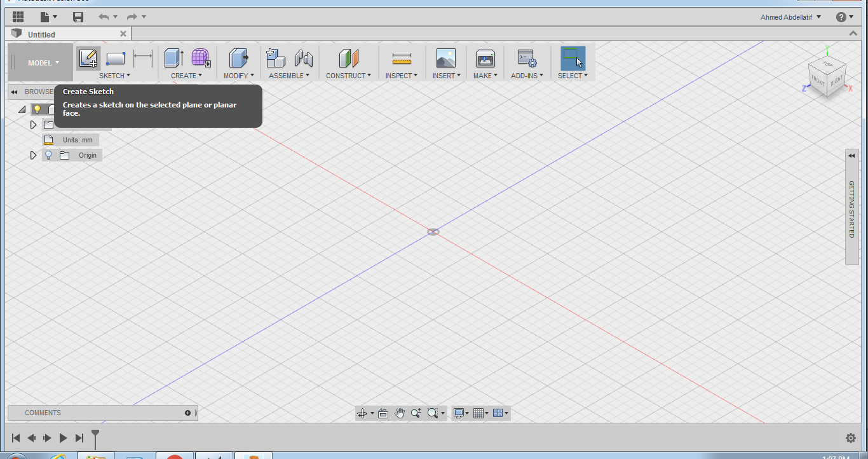
Task: Click the Look At icon
Action: (x=383, y=413)
